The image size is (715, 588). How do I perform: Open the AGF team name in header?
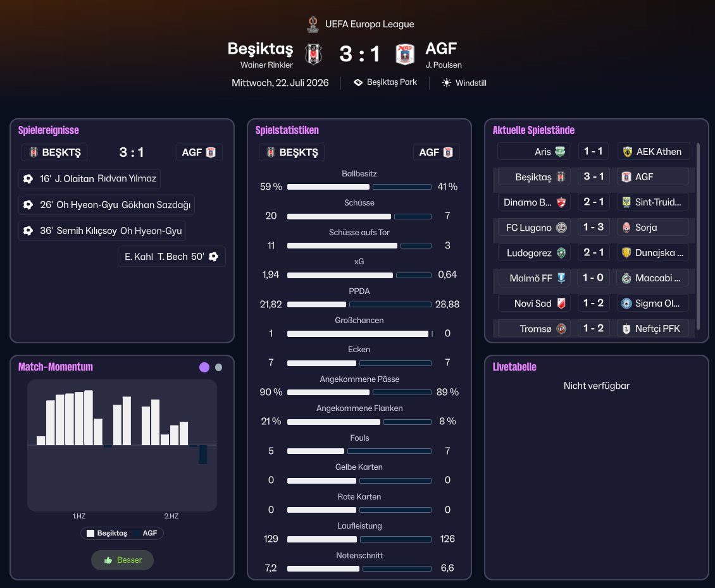pos(441,48)
